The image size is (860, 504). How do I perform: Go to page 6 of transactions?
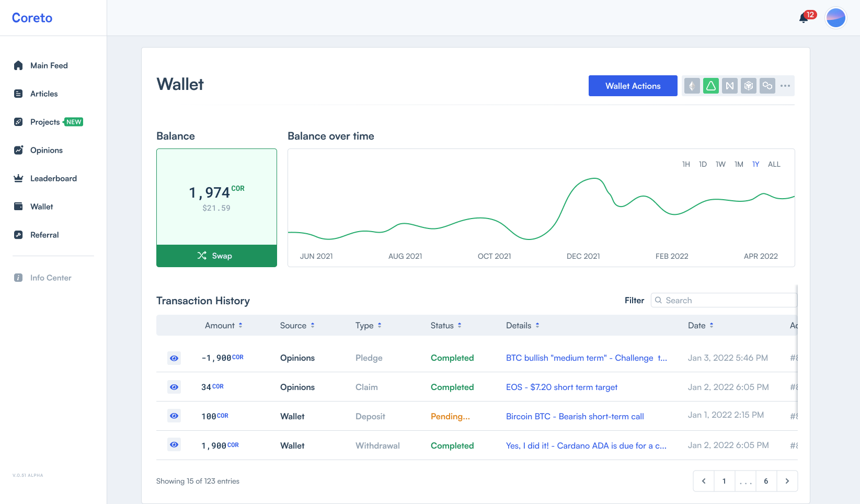(x=766, y=481)
